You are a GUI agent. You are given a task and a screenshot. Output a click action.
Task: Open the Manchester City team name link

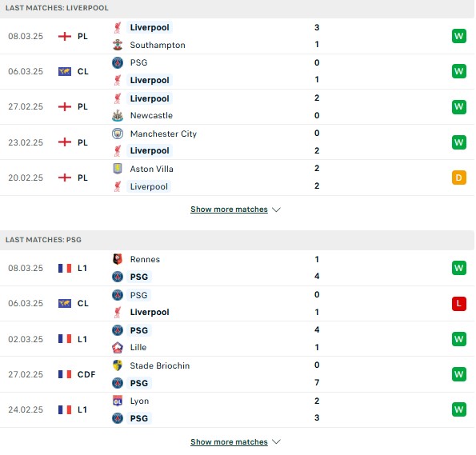pos(164,134)
